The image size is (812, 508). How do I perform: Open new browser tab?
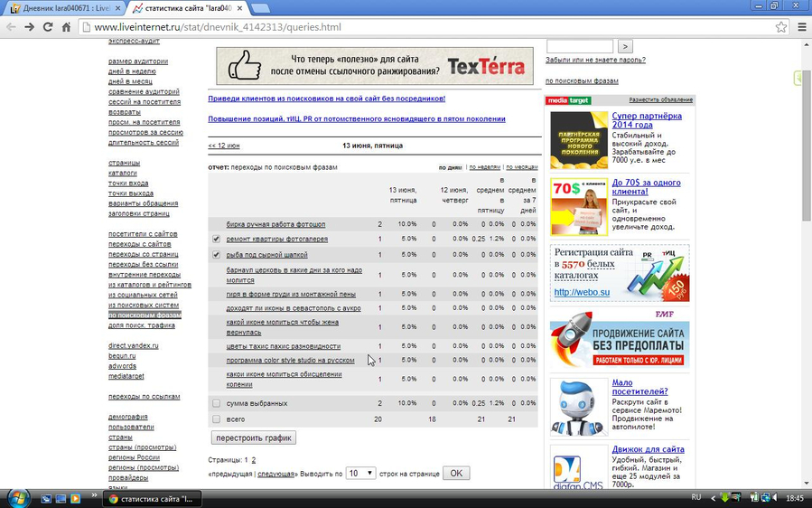260,8
